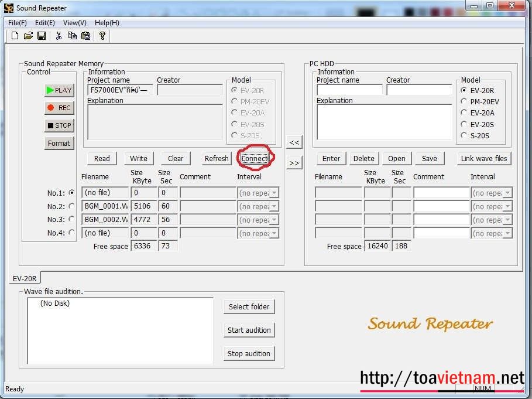The image size is (532, 399).
Task: Expand third PC HDD row Interval dropdown
Action: 507,220
